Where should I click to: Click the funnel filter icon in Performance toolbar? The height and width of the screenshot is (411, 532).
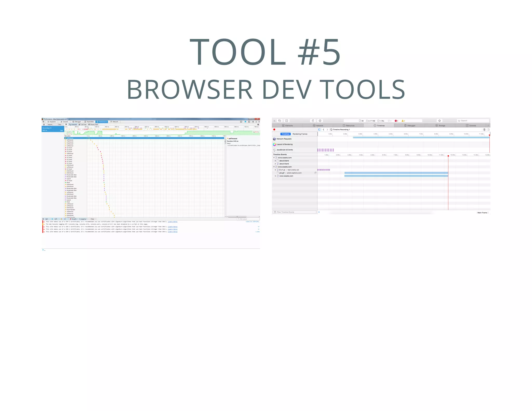tap(66, 124)
